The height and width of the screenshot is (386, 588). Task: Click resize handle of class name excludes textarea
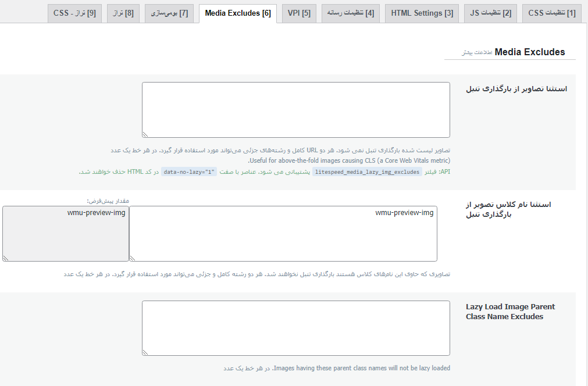pyautogui.click(x=133, y=258)
